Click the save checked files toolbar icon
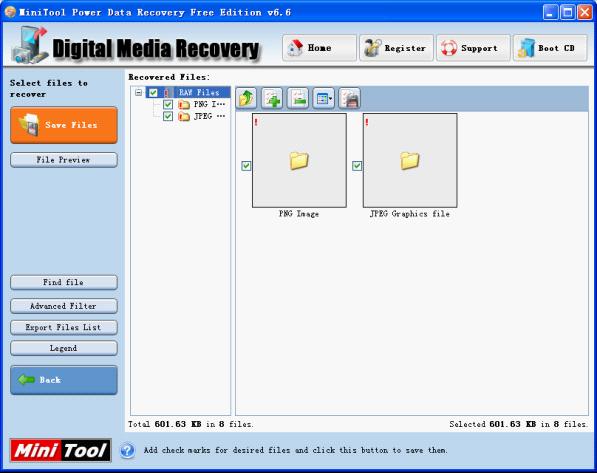This screenshot has height=473, width=597. (x=350, y=99)
